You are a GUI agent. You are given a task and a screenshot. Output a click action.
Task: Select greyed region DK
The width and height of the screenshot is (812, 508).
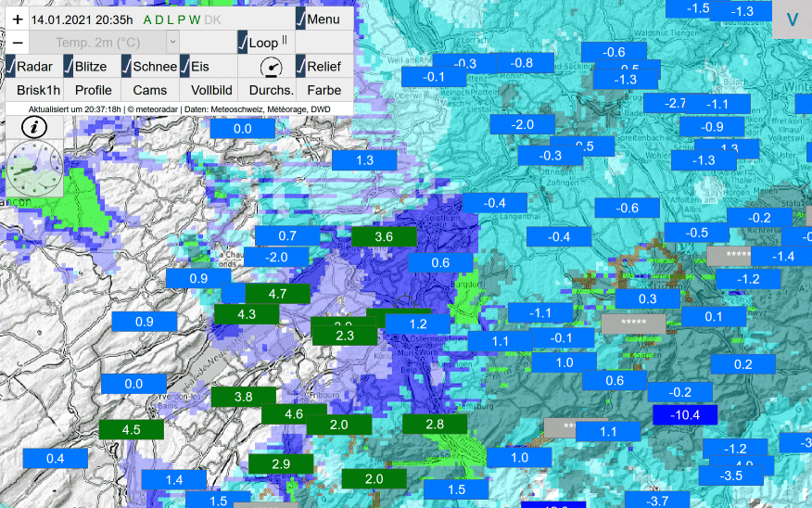212,19
